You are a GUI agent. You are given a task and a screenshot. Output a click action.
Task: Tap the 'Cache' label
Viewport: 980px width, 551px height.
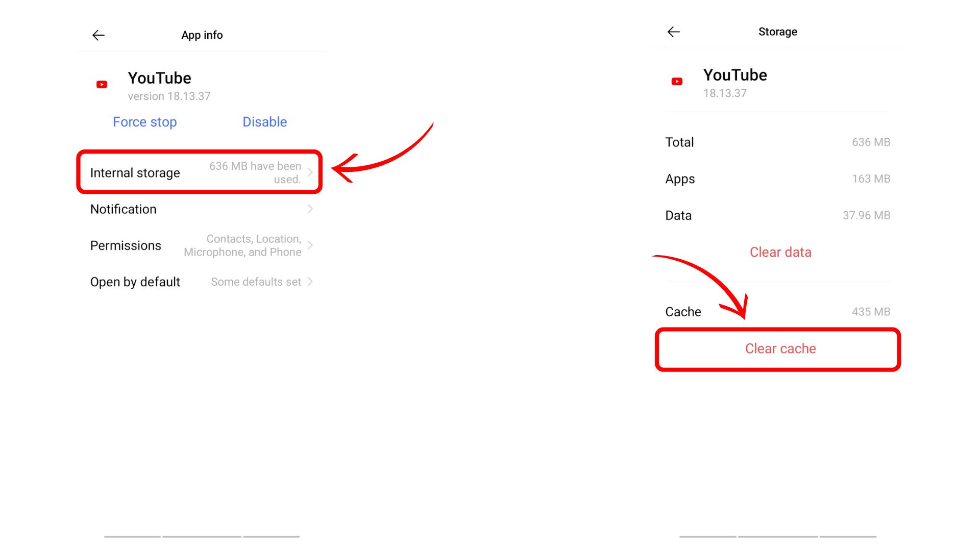[683, 312]
